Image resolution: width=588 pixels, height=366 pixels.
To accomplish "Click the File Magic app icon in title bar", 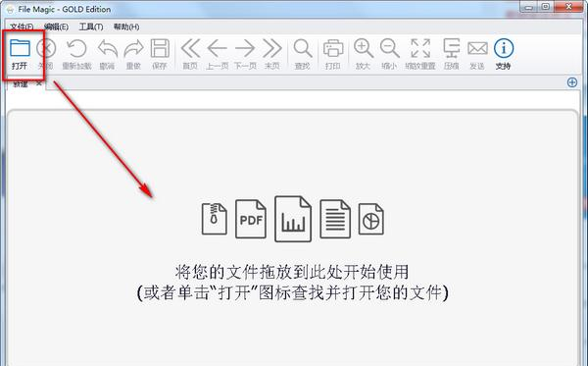I will pyautogui.click(x=10, y=10).
